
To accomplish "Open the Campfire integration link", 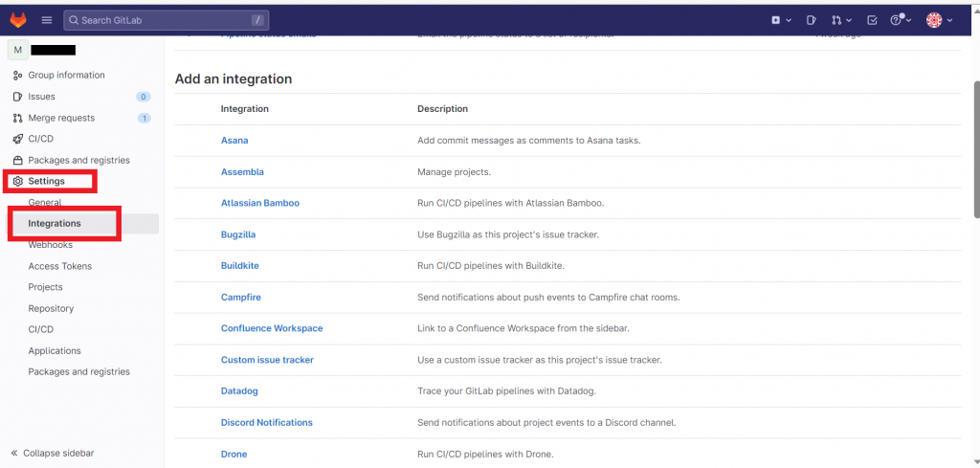I will point(240,298).
